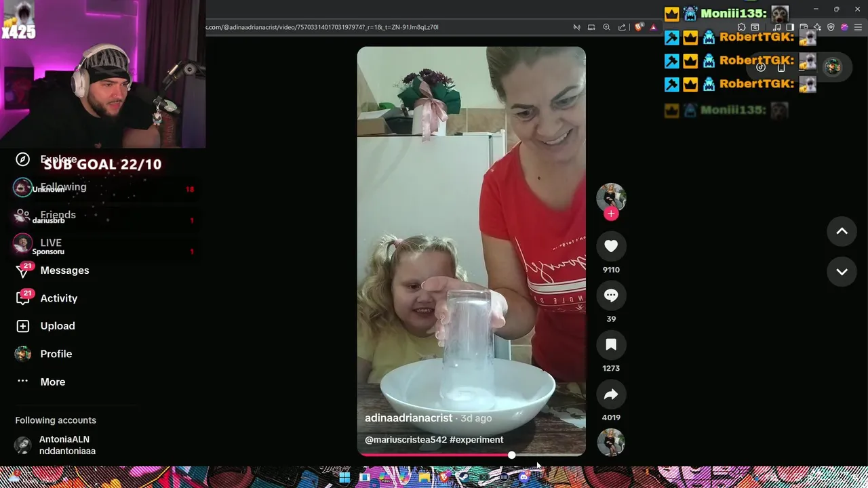Screen dimensions: 868x488
Task: Open the Brave playlist music note icon
Action: tap(776, 27)
